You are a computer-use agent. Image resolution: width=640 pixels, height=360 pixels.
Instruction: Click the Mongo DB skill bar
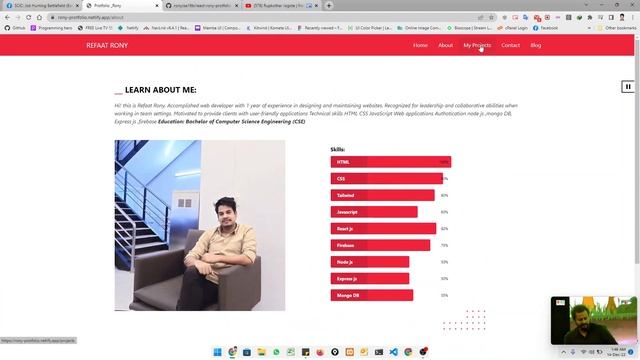(372, 296)
